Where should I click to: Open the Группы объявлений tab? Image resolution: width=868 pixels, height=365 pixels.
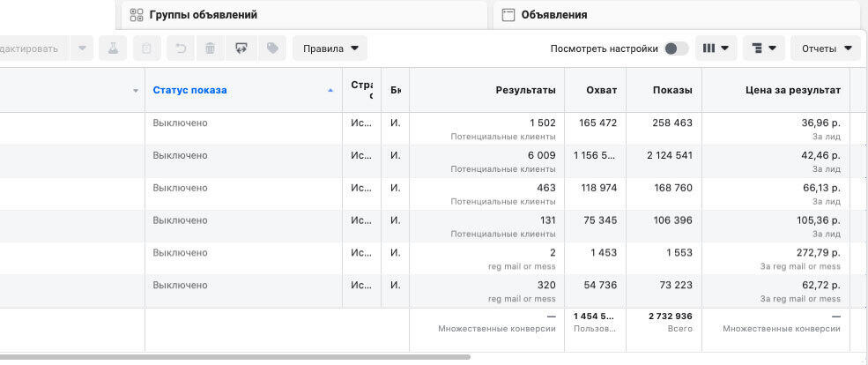tap(305, 15)
